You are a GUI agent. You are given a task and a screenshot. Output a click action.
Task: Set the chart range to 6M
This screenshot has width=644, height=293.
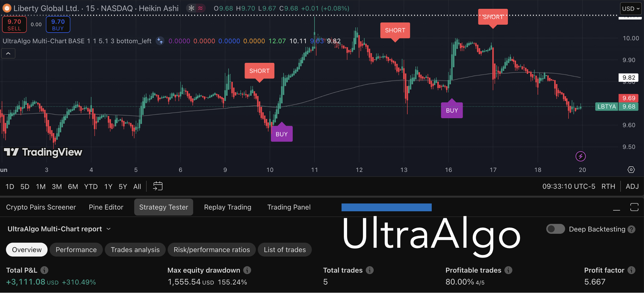[x=73, y=187]
